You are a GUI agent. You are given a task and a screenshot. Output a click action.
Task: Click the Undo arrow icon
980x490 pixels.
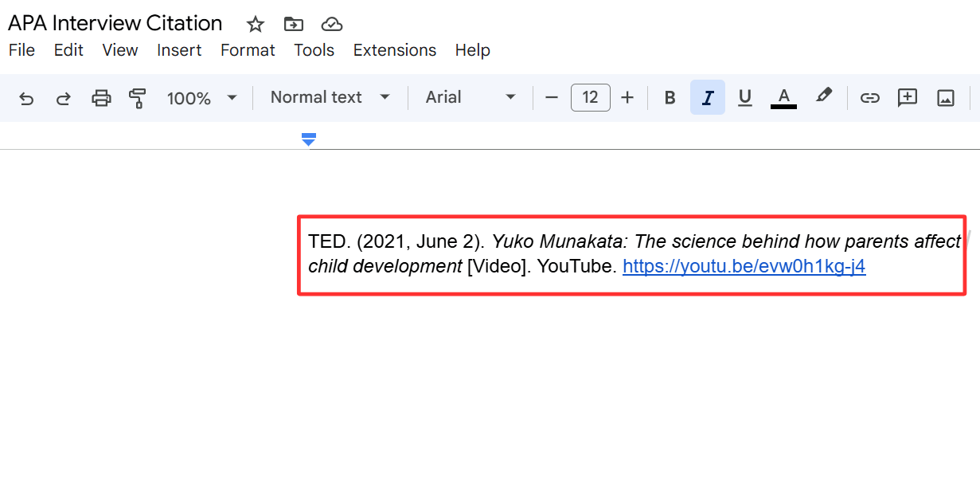[26, 98]
